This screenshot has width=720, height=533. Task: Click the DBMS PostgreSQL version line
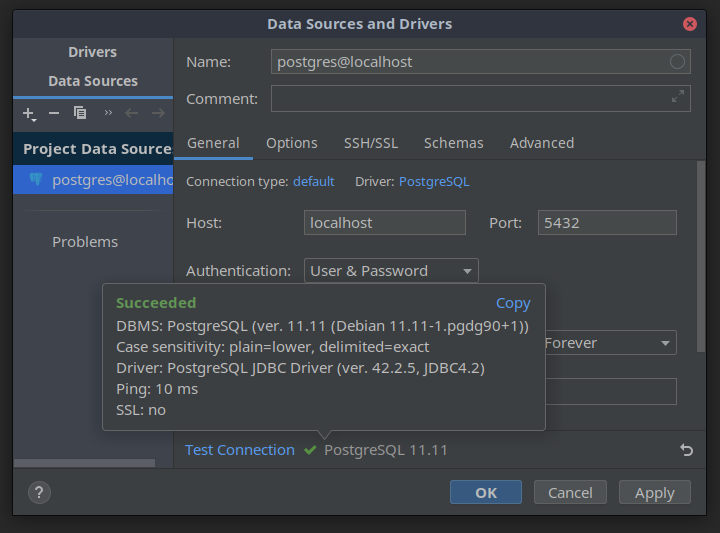[322, 326]
